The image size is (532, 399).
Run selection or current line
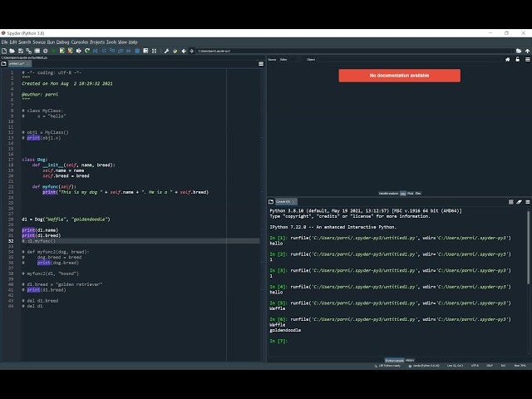pyautogui.click(x=79, y=51)
